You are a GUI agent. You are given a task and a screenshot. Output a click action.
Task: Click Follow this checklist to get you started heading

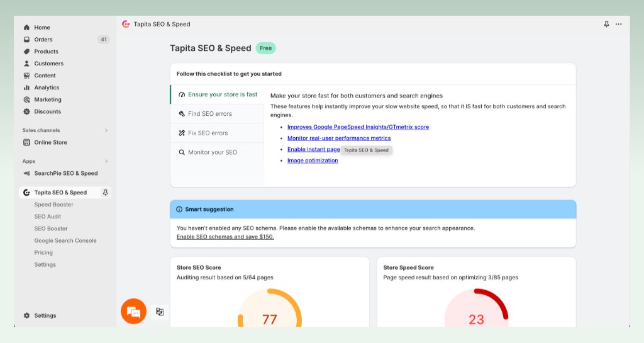(229, 74)
